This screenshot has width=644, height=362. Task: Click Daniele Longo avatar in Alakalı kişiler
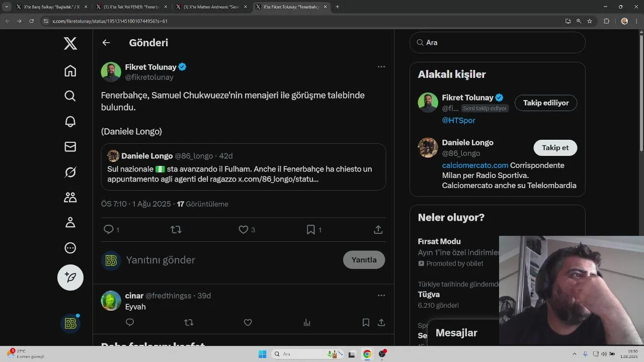[428, 148]
